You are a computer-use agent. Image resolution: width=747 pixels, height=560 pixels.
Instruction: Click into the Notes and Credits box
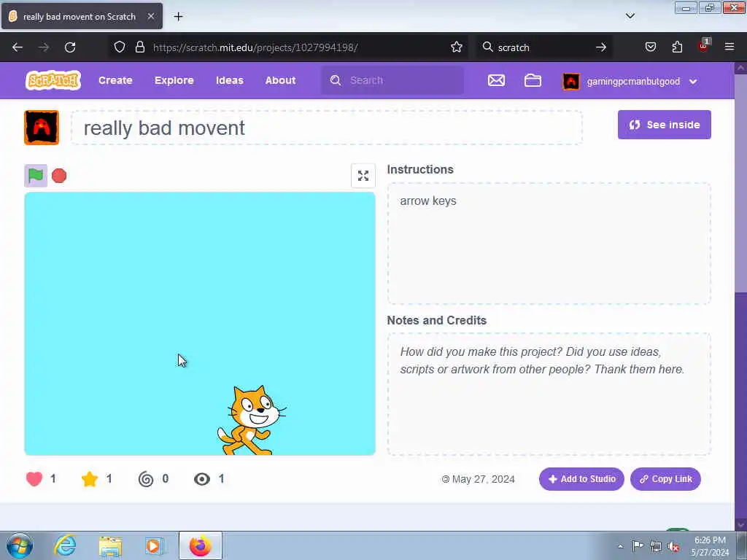[549, 394]
